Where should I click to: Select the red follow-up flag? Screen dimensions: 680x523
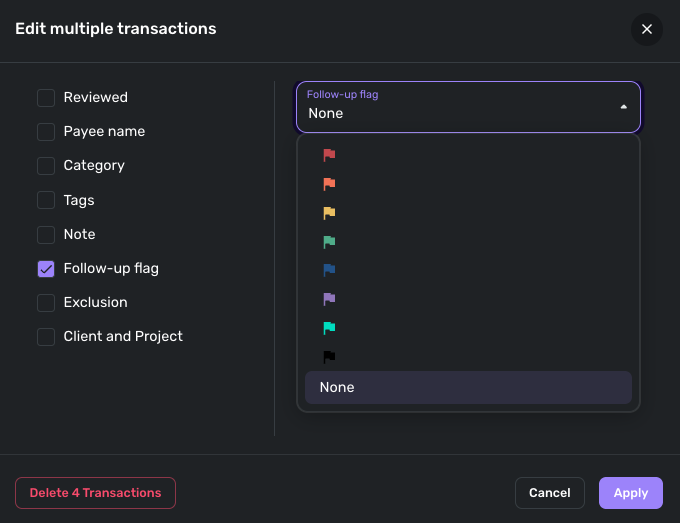[x=329, y=155]
